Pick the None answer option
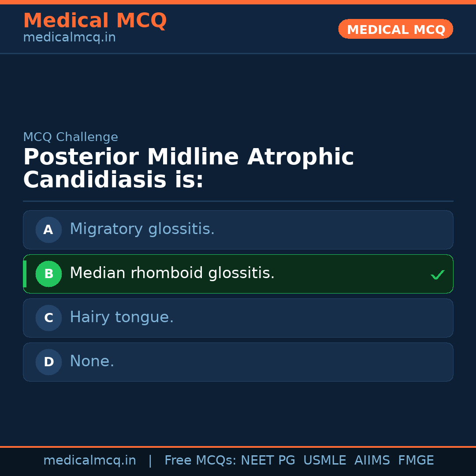The image size is (476, 476). click(x=92, y=361)
